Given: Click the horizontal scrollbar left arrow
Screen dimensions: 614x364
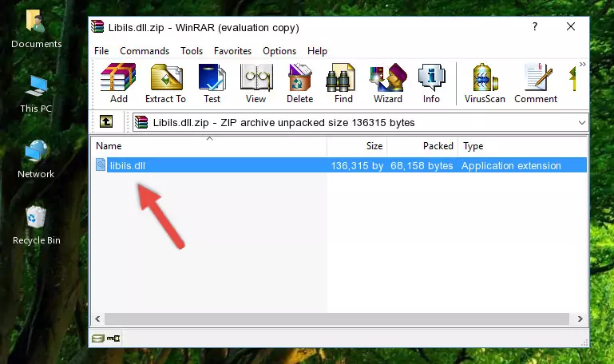Looking at the screenshot, I should click(97, 318).
